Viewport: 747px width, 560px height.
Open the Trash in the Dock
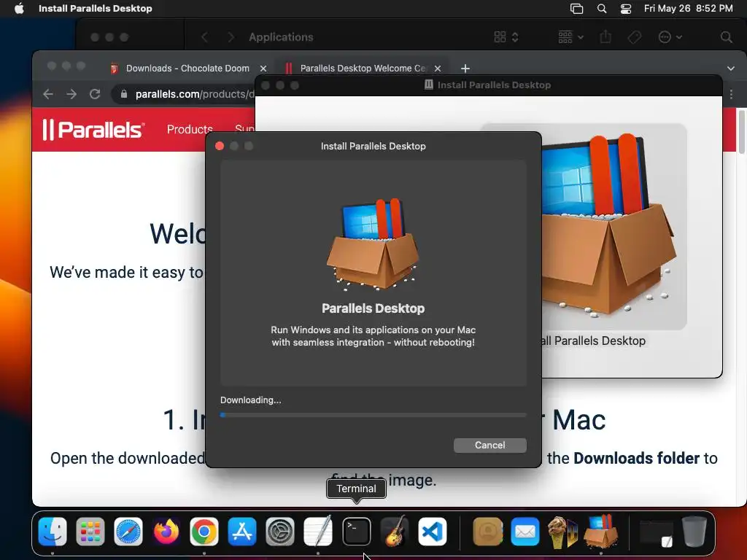694,532
